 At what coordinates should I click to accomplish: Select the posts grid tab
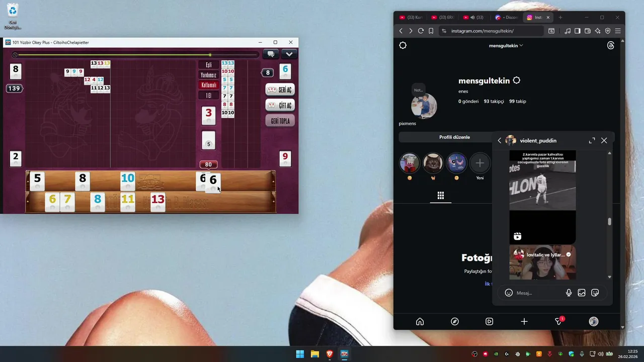(x=440, y=196)
